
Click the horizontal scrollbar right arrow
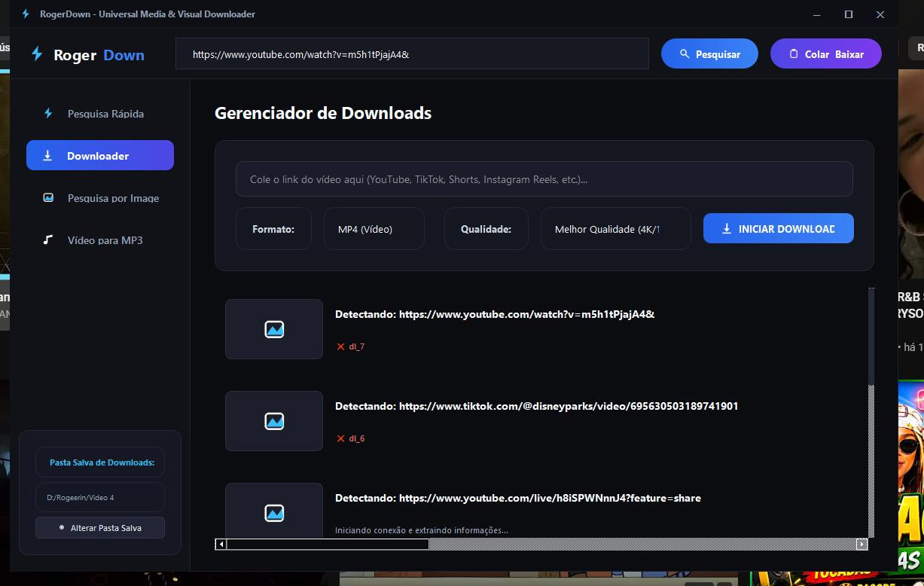pyautogui.click(x=862, y=544)
